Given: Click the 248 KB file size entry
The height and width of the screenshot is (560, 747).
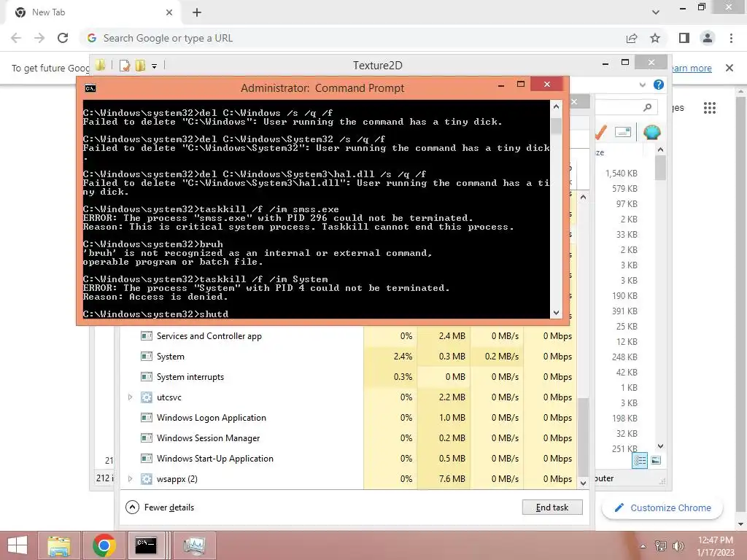Looking at the screenshot, I should click(624, 357).
